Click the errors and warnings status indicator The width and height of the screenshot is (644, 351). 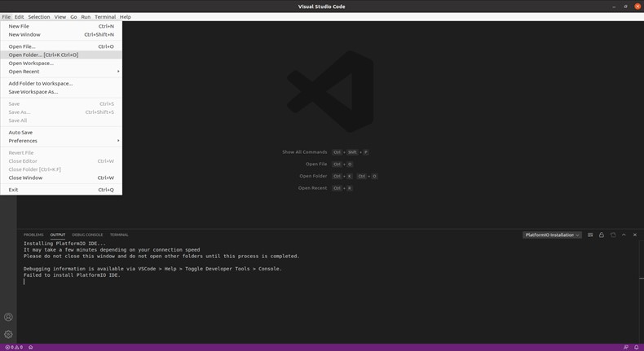(14, 347)
